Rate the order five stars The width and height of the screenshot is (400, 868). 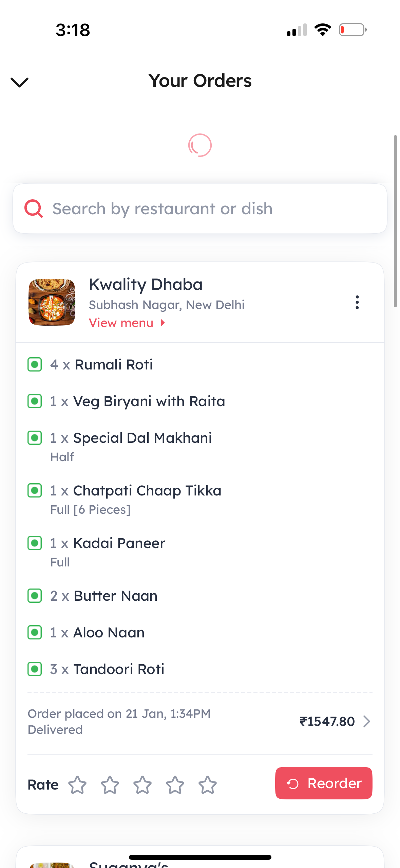point(208,785)
